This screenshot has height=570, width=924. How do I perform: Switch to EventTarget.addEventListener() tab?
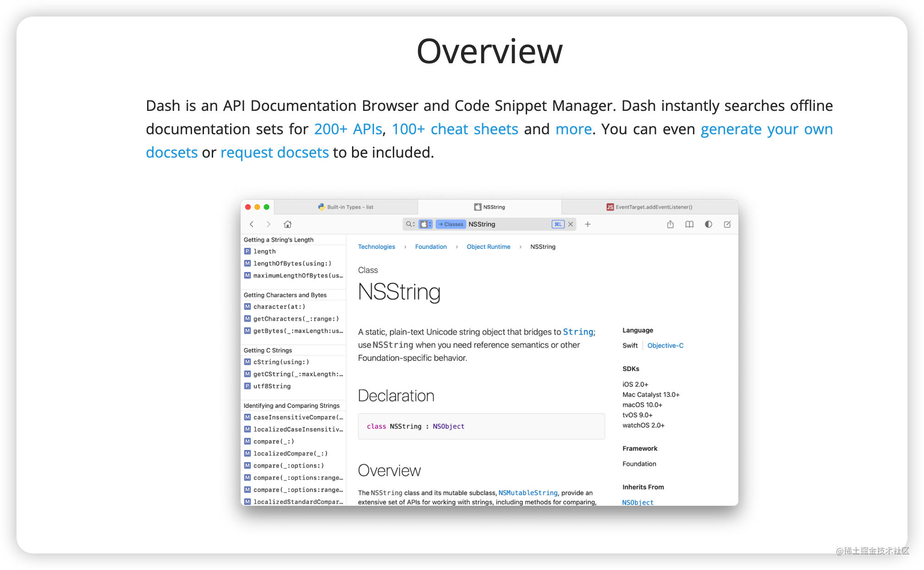coord(649,207)
